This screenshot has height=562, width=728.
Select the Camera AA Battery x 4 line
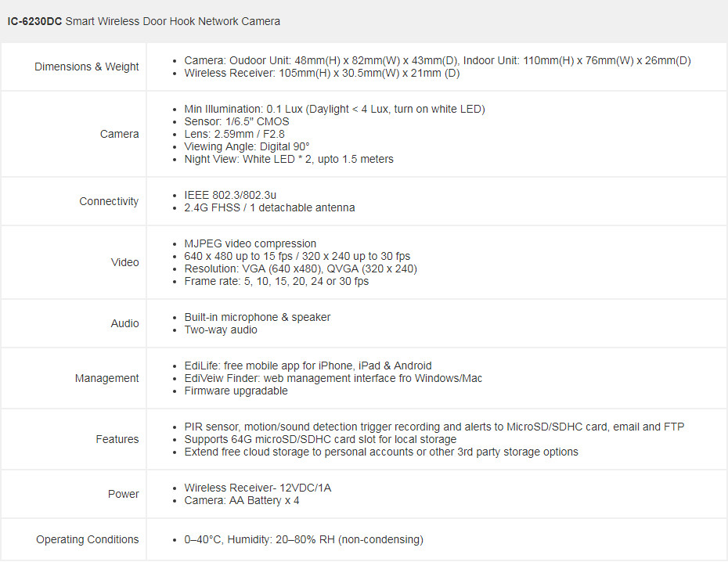click(x=241, y=501)
